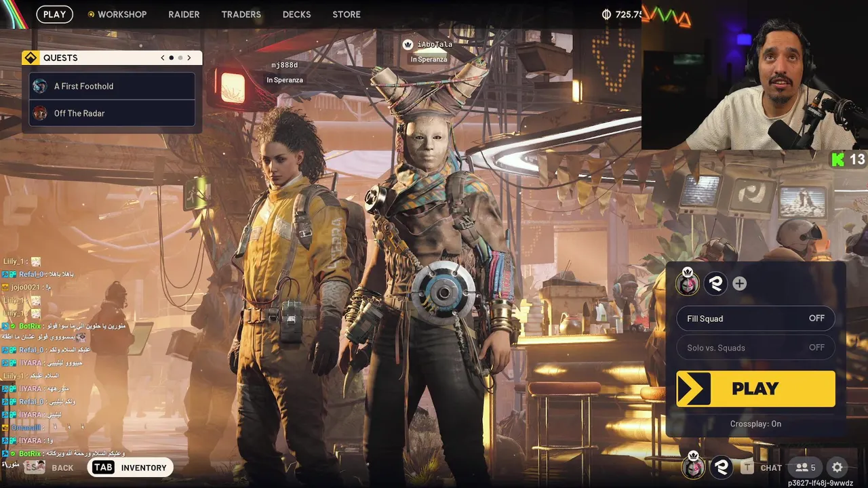Click the party leader avatar in squad panel
This screenshot has width=868, height=488.
click(688, 283)
